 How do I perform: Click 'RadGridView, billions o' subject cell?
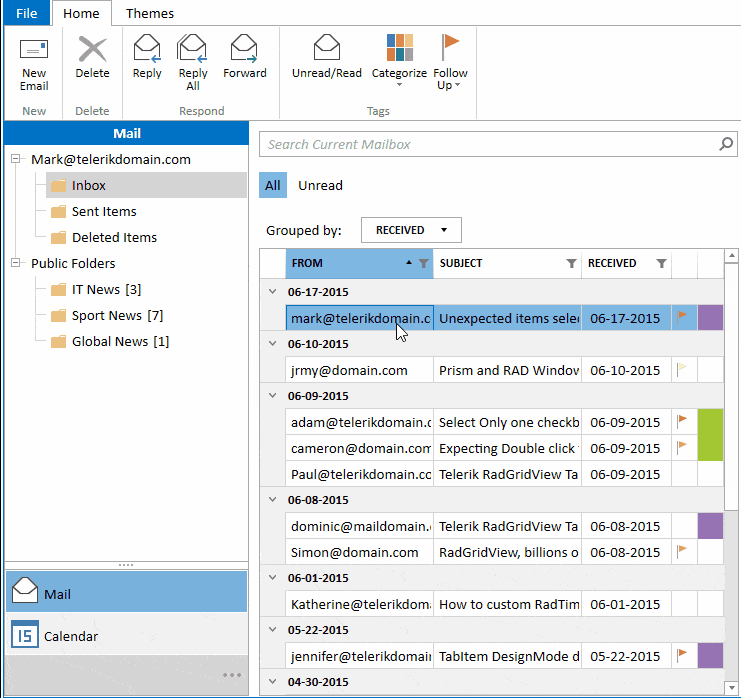pyautogui.click(x=508, y=552)
